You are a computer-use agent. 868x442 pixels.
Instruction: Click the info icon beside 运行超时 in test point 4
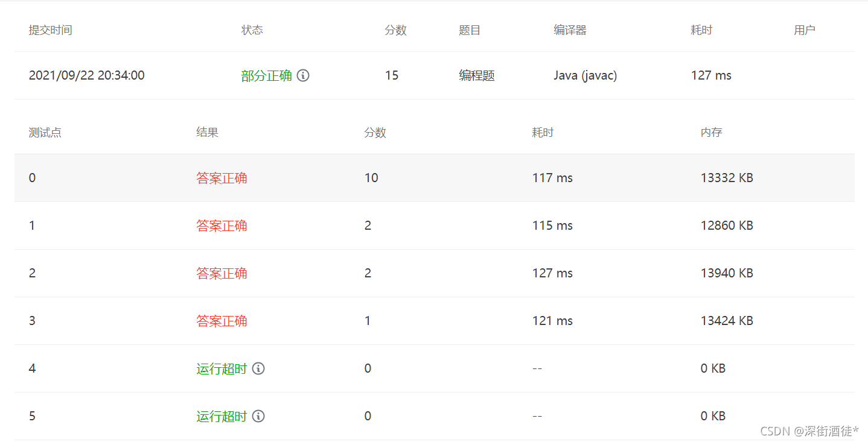pos(258,368)
